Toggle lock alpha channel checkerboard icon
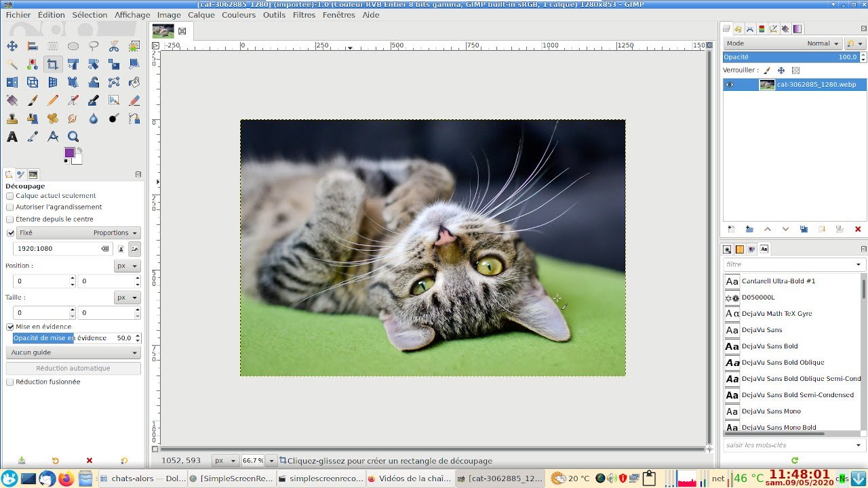The height and width of the screenshot is (488, 868). pyautogui.click(x=795, y=70)
